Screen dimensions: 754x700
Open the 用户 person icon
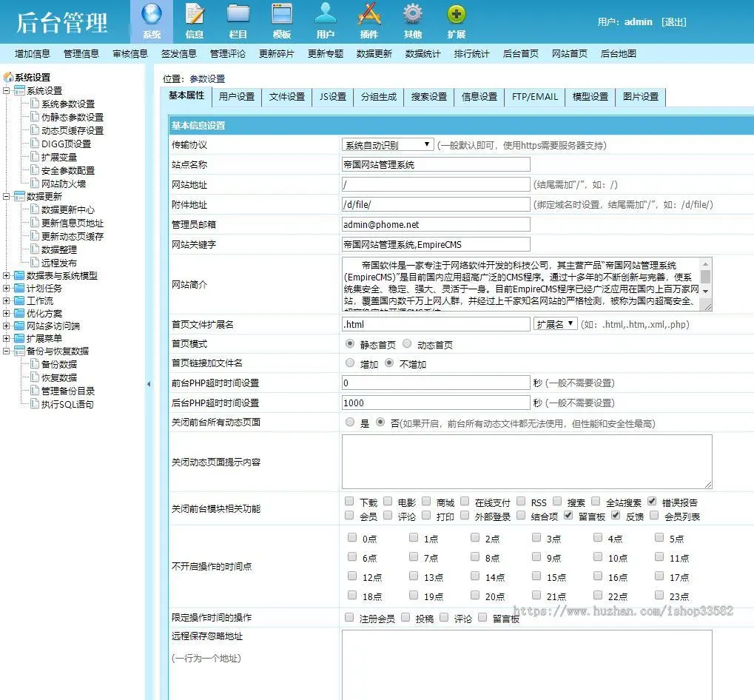point(326,14)
